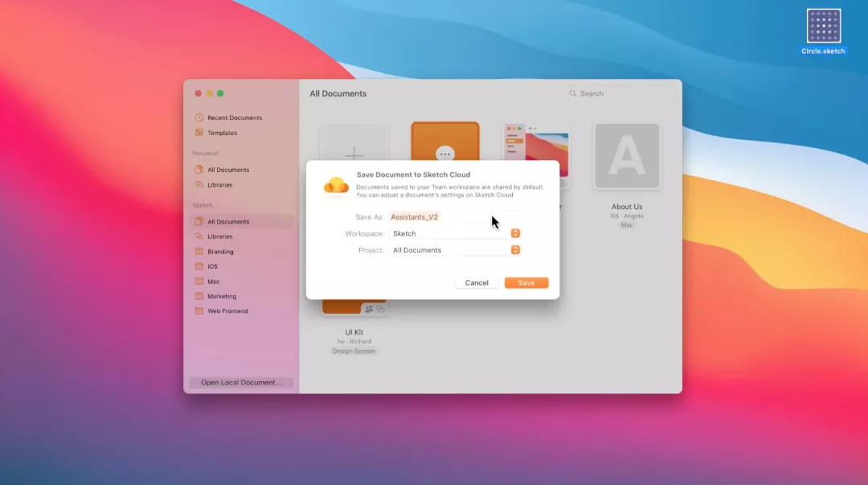Click the Open Local Document button
Image resolution: width=868 pixels, height=485 pixels.
point(241,383)
